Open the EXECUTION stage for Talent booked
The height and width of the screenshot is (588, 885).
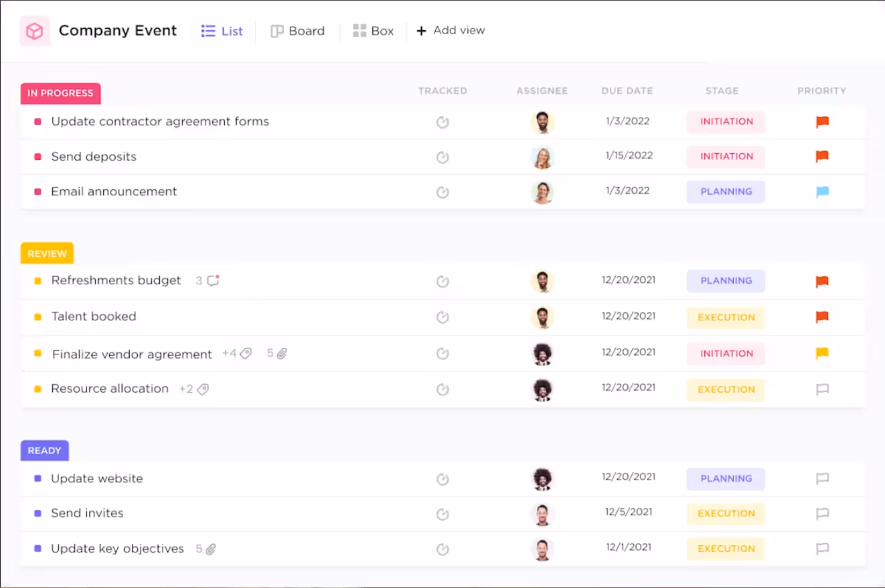point(726,318)
